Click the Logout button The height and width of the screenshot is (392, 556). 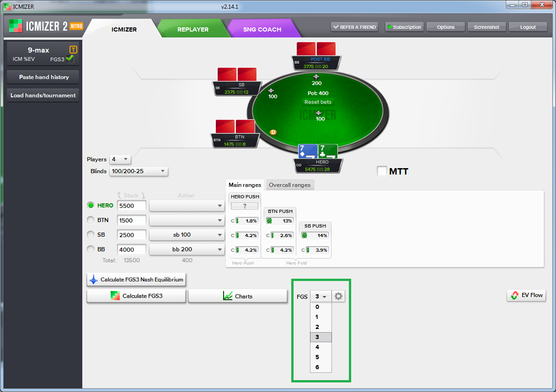click(528, 27)
